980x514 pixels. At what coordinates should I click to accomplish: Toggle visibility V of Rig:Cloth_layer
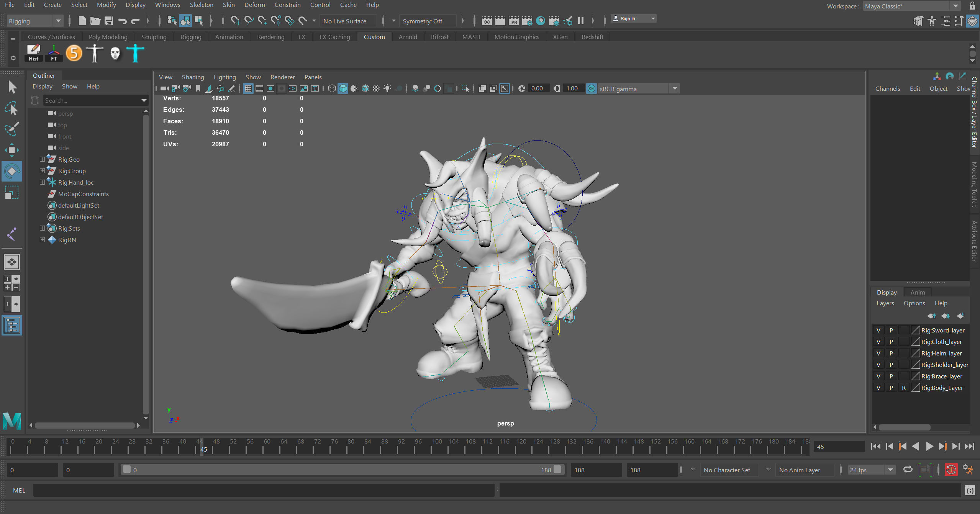pos(878,342)
